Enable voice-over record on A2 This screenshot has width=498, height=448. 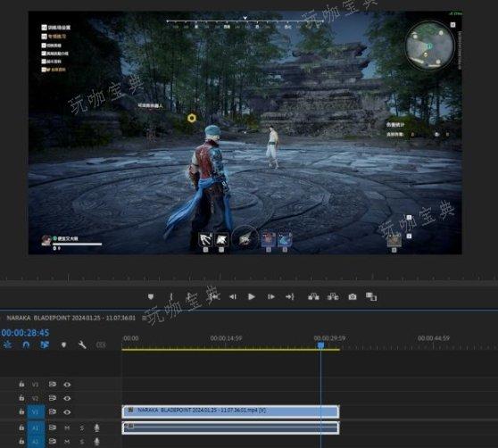pos(97,442)
